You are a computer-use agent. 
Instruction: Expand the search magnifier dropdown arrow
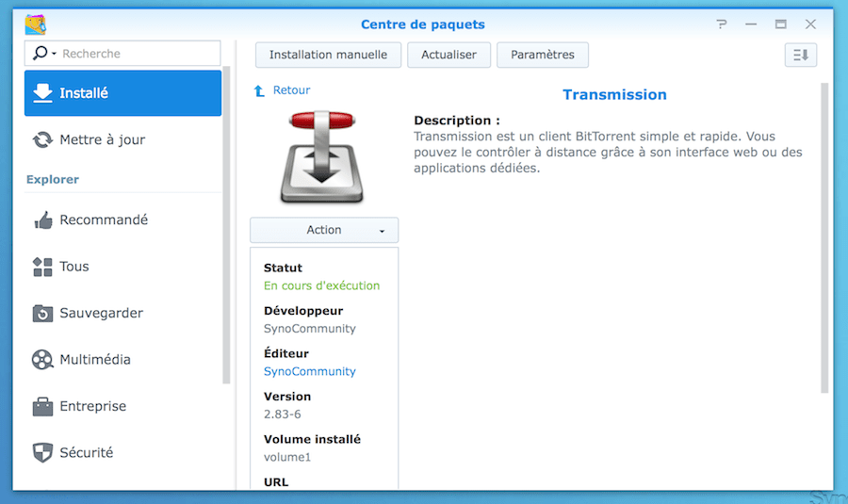pos(54,54)
